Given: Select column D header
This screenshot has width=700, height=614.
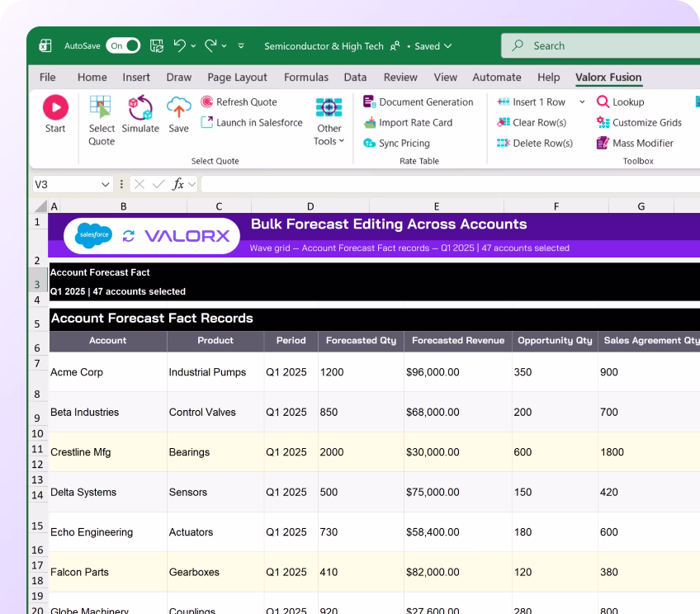Looking at the screenshot, I should [x=310, y=206].
